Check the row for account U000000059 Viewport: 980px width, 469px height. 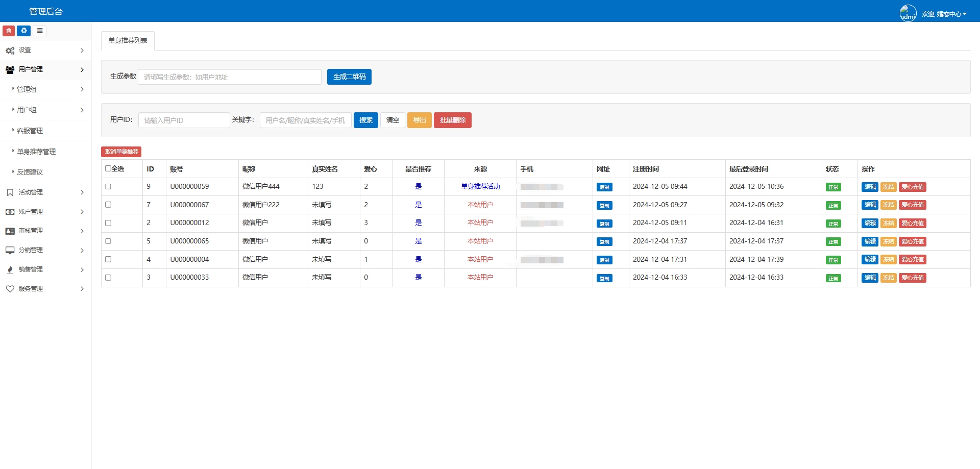[x=108, y=187]
